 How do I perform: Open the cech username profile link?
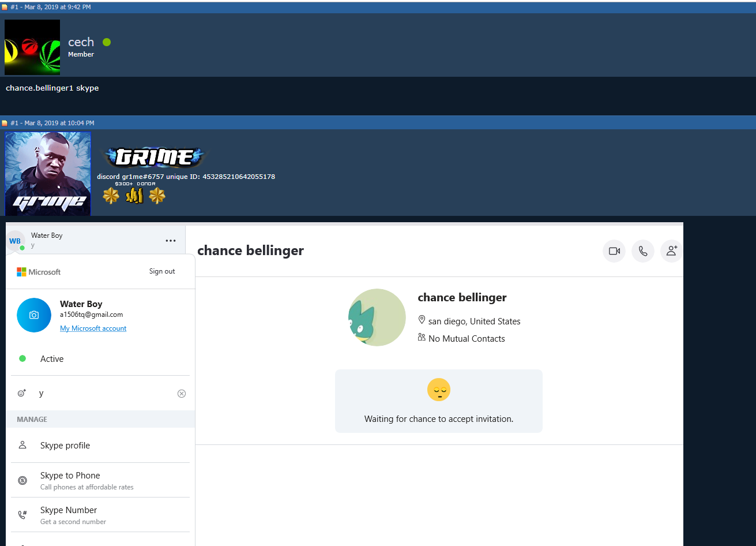point(81,42)
